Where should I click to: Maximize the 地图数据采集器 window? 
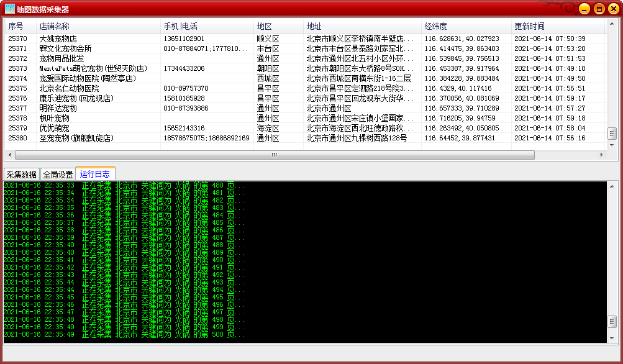599,9
